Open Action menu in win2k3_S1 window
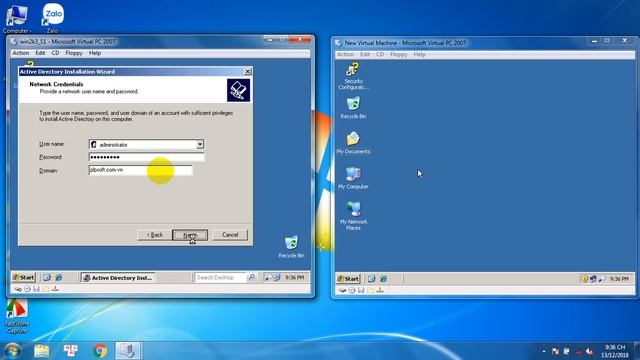The height and width of the screenshot is (360, 640). point(21,53)
